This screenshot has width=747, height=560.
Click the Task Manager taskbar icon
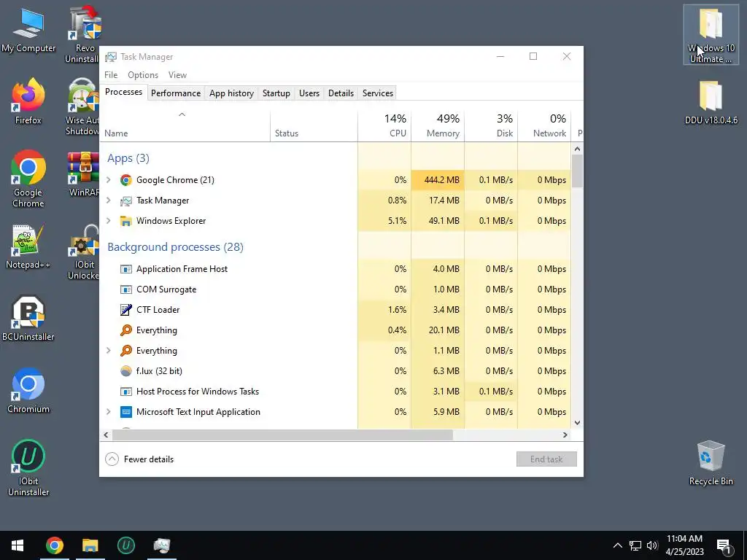162,545
